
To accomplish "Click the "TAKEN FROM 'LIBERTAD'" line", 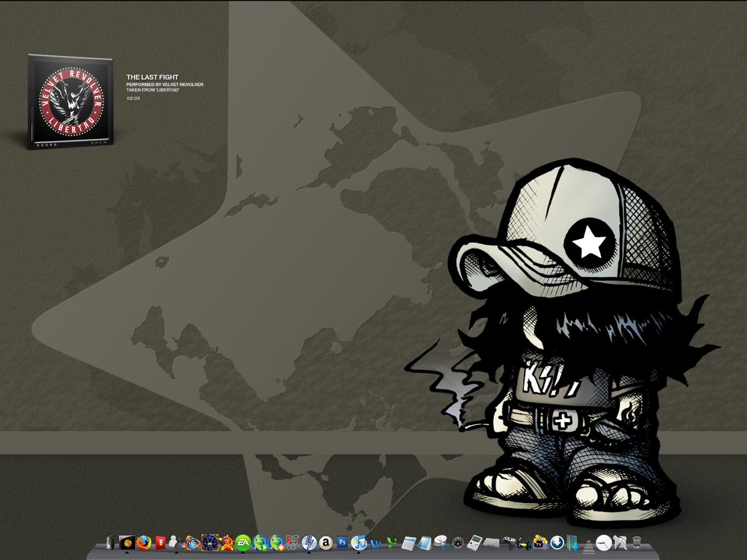I will click(153, 90).
